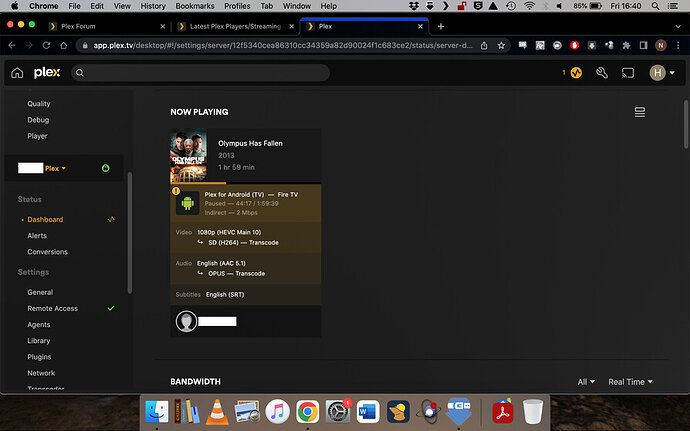The height and width of the screenshot is (431, 690).
Task: Click the page vertical scrollbar
Action: (686, 124)
